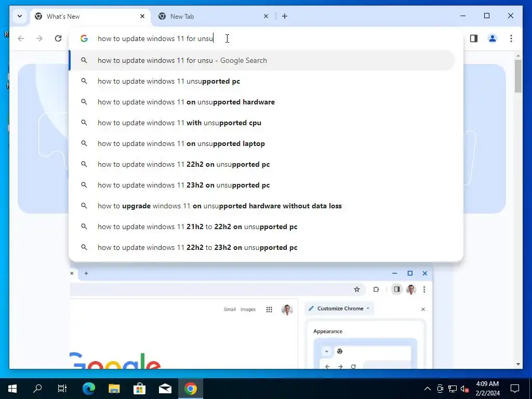Open the taskbar clock showing 4:09 AM

click(487, 389)
